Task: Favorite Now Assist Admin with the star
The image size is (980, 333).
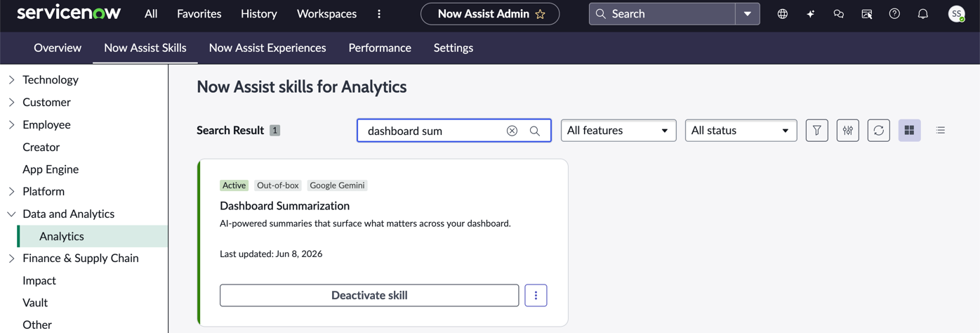Action: click(x=541, y=14)
